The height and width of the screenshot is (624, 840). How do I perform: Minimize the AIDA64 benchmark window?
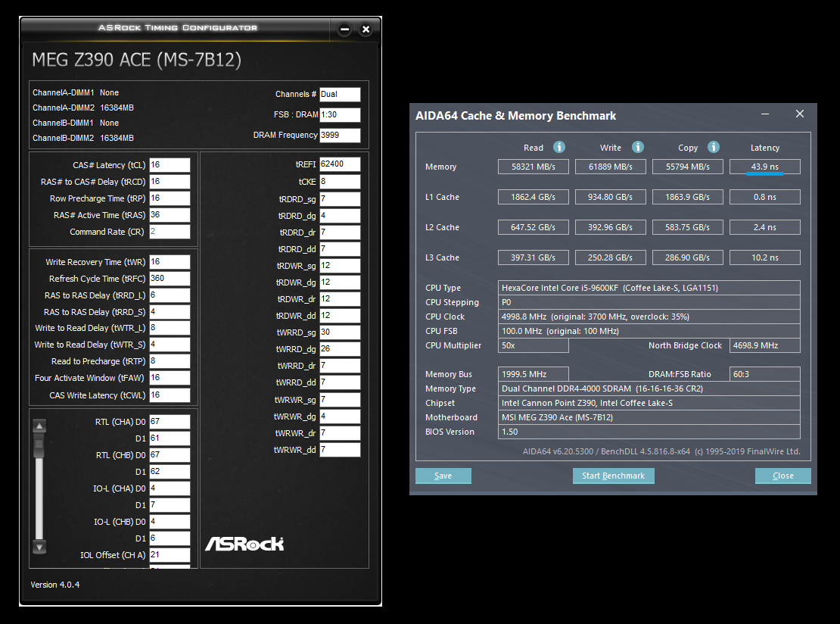click(765, 114)
